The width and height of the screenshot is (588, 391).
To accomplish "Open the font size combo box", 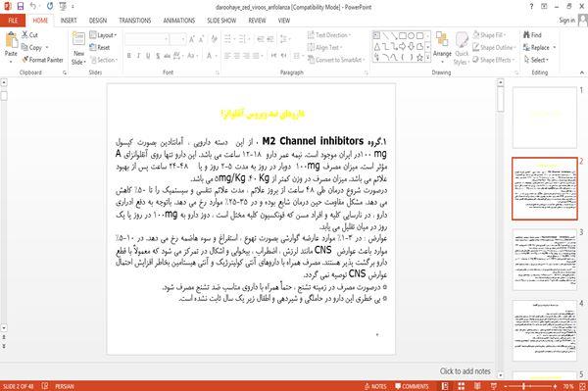I will click(x=177, y=39).
